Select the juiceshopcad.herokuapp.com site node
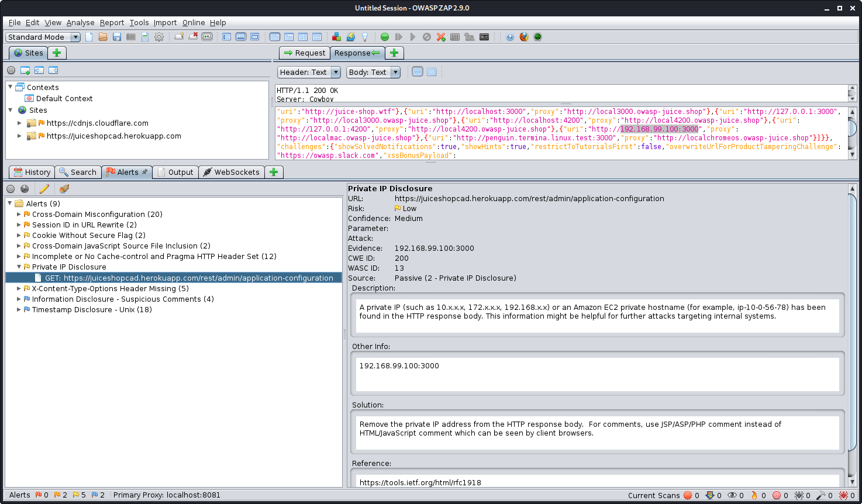Viewport: 862px width, 504px height. click(x=114, y=136)
